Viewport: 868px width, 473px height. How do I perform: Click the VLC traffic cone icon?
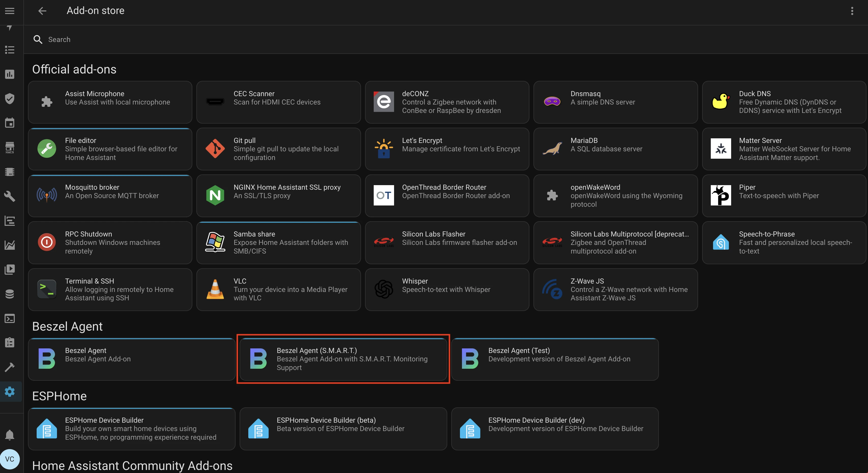click(x=215, y=289)
